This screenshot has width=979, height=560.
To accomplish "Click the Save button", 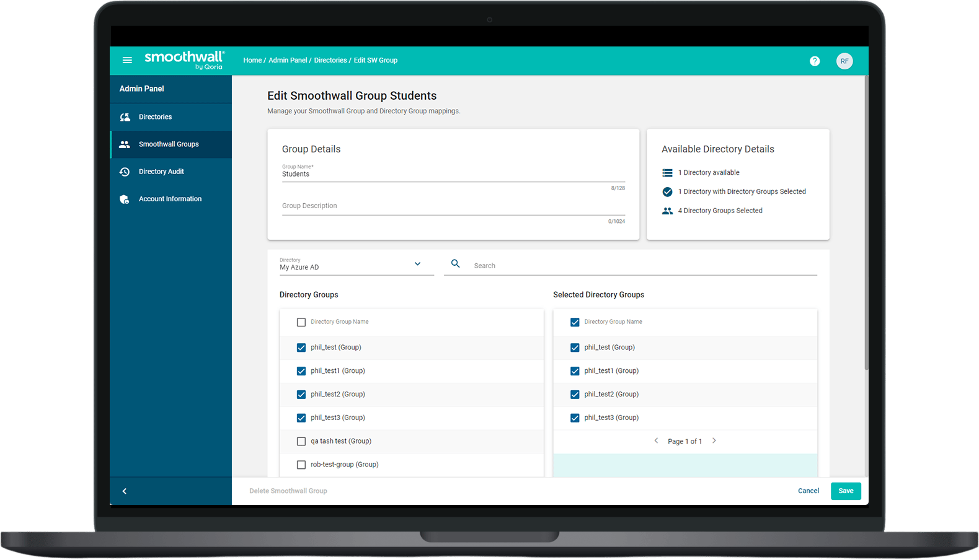I will pos(846,491).
